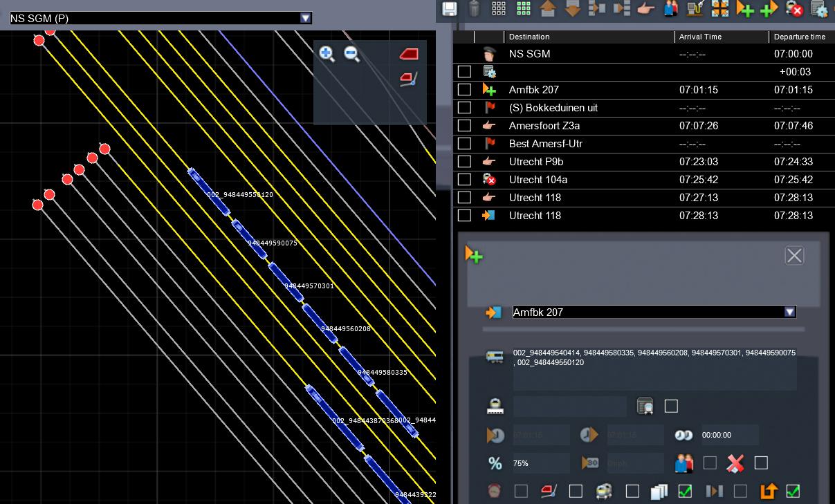
Task: Click the consist vehicle list text field
Action: 654,369
